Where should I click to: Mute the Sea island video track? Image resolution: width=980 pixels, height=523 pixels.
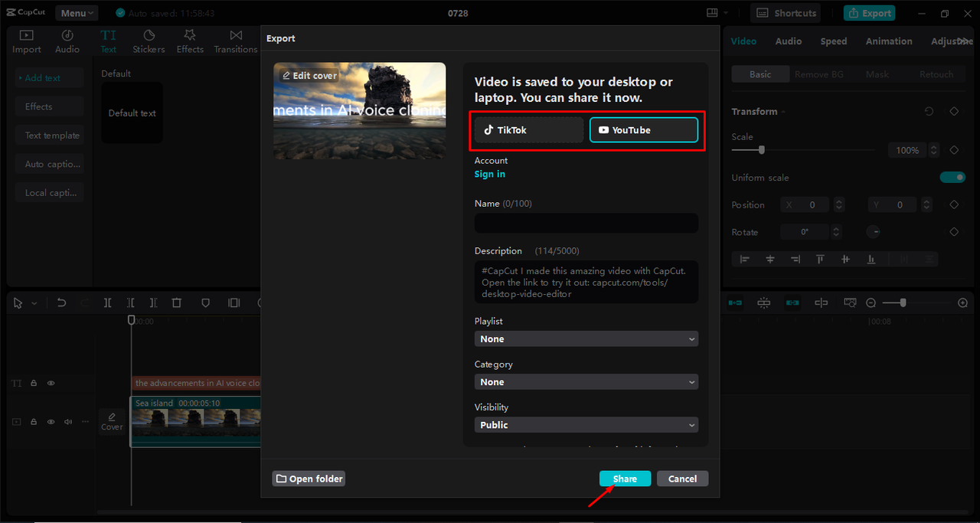(68, 422)
